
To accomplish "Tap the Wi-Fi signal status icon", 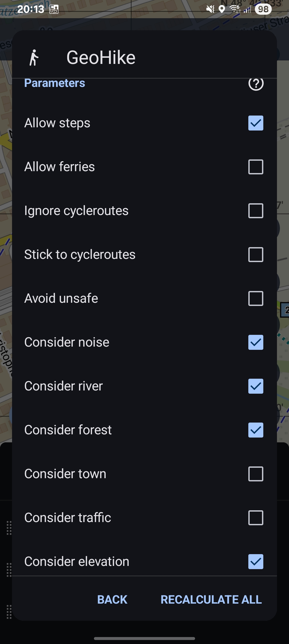I will pyautogui.click(x=235, y=9).
